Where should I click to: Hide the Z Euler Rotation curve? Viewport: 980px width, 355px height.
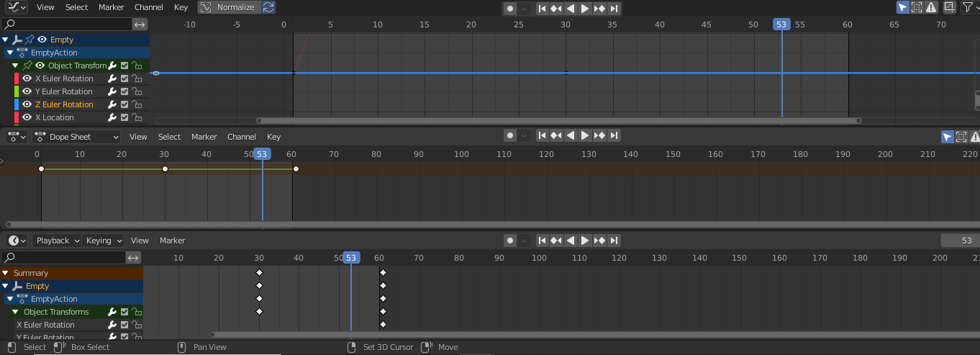27,104
